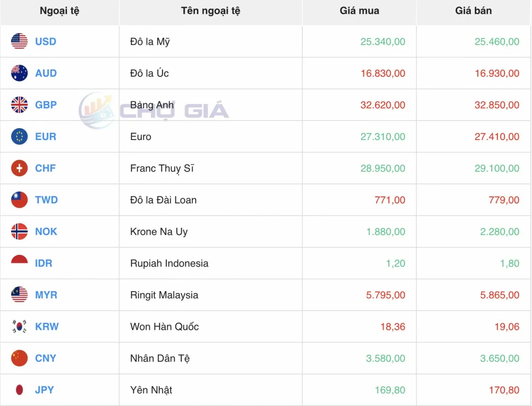Click TWD sell price 779,00
This screenshot has height=406, width=532.
(504, 200)
